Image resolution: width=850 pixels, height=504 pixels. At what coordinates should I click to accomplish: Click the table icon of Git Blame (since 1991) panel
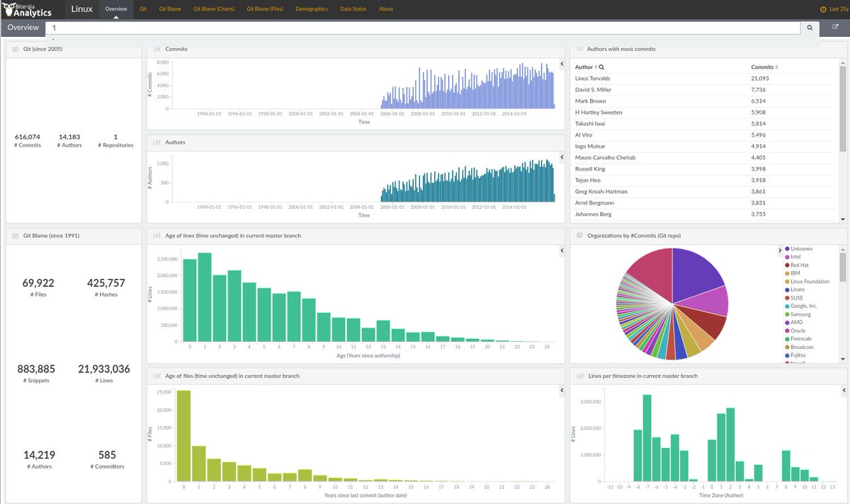pyautogui.click(x=16, y=235)
